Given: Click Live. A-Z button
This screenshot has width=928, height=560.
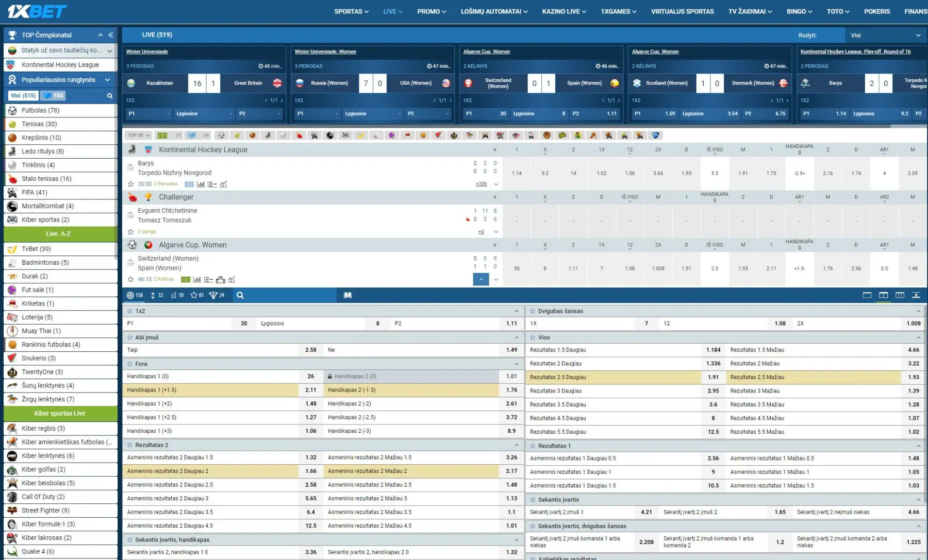Looking at the screenshot, I should tap(60, 234).
